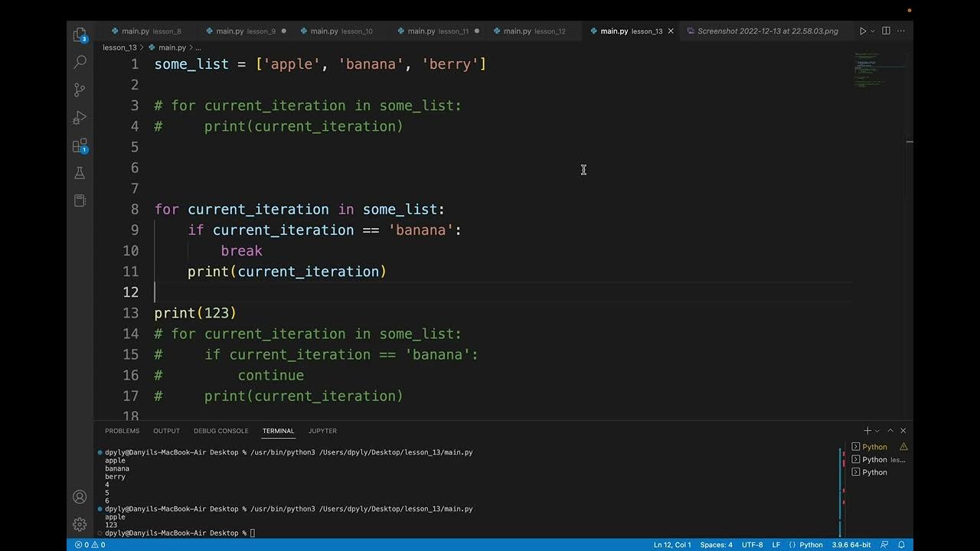Click the breadcrumb ellipsis symbol item
Screen dimensions: 980x551
click(x=198, y=47)
